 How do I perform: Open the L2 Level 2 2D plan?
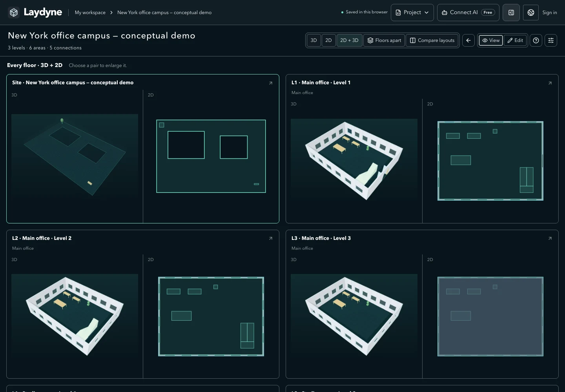[211, 316]
